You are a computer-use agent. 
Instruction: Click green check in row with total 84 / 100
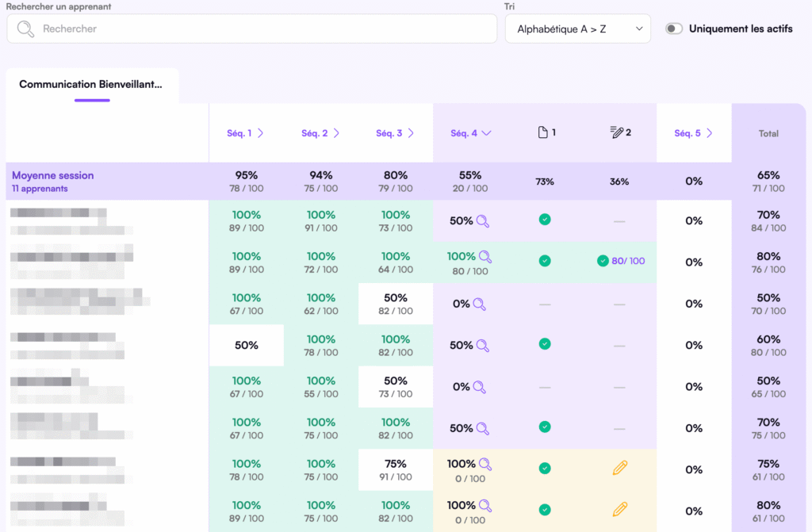point(545,220)
